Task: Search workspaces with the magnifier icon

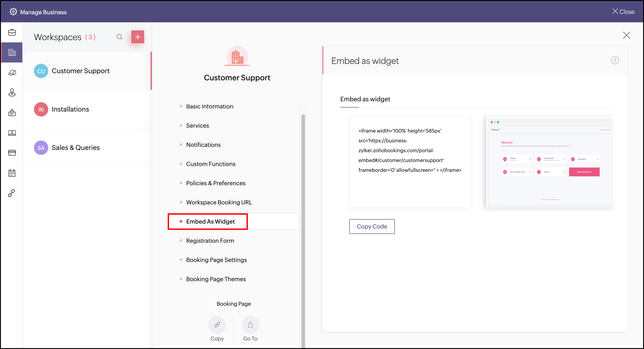Action: tap(119, 37)
